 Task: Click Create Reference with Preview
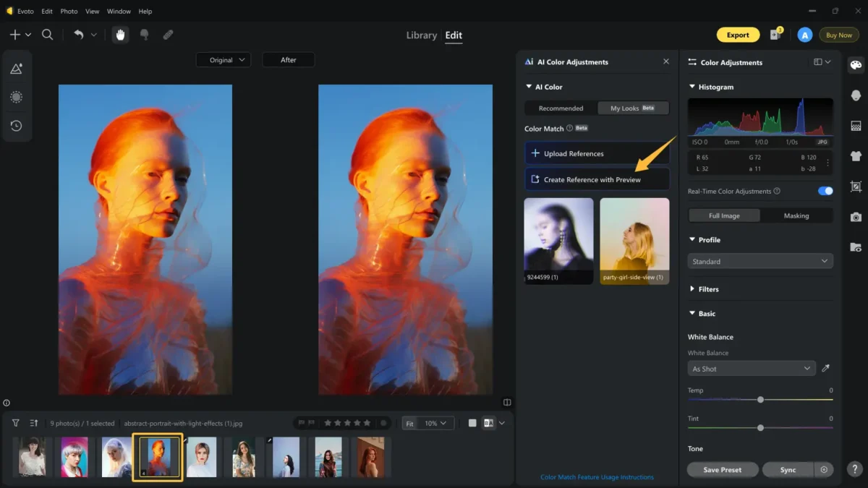click(597, 179)
